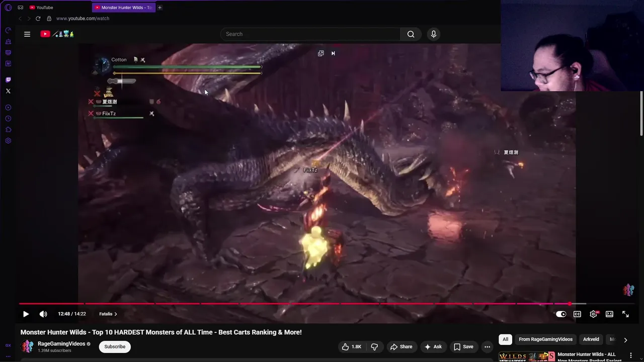The height and width of the screenshot is (362, 644).
Task: Open GX Cleaner in the sidebar
Action: tap(8, 42)
